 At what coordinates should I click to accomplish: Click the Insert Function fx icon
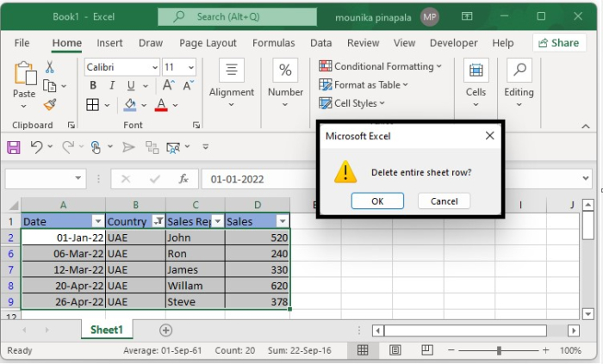(183, 178)
